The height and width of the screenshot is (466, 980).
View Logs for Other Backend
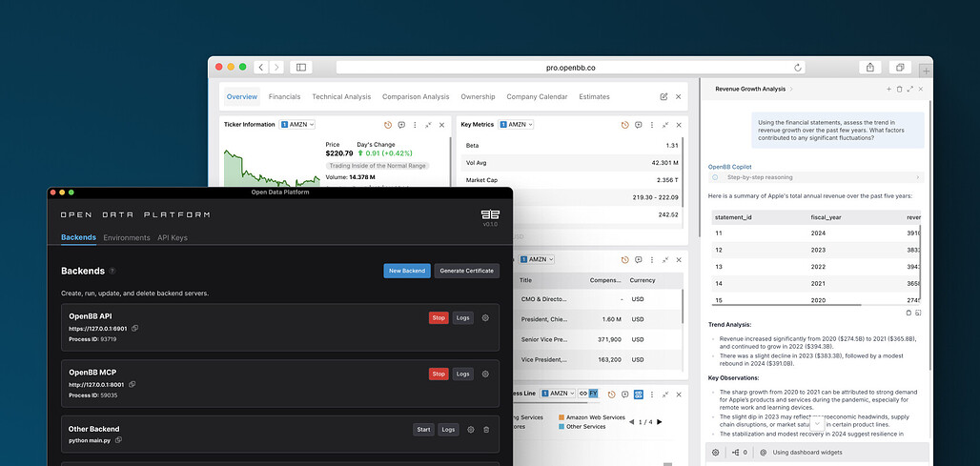pos(448,430)
